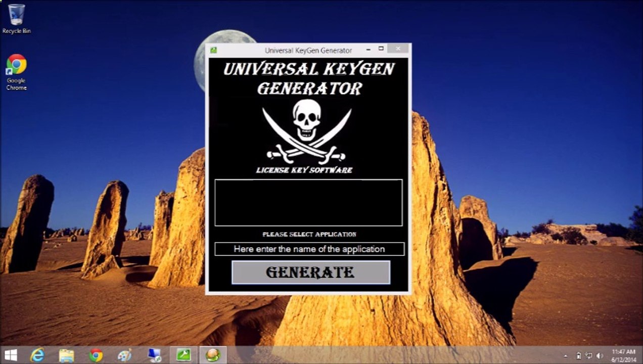
Task: Close the Universal KeyGen Generator window
Action: click(x=398, y=49)
